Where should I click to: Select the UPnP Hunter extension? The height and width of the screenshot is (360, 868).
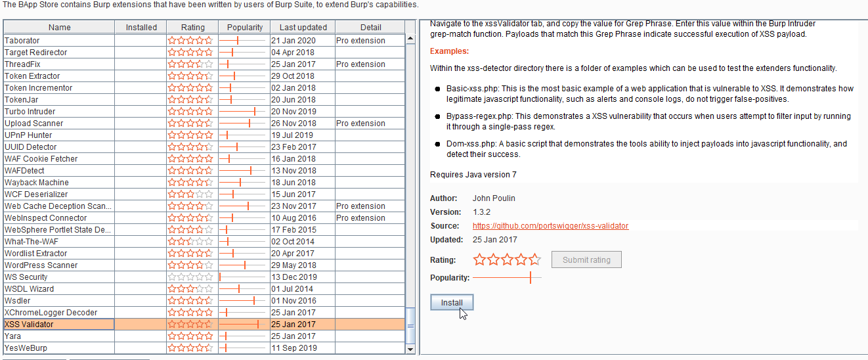(x=204, y=135)
